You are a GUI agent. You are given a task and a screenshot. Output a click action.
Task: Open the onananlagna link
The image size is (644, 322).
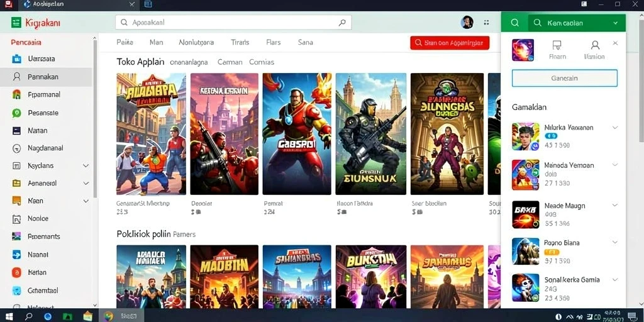tap(189, 62)
